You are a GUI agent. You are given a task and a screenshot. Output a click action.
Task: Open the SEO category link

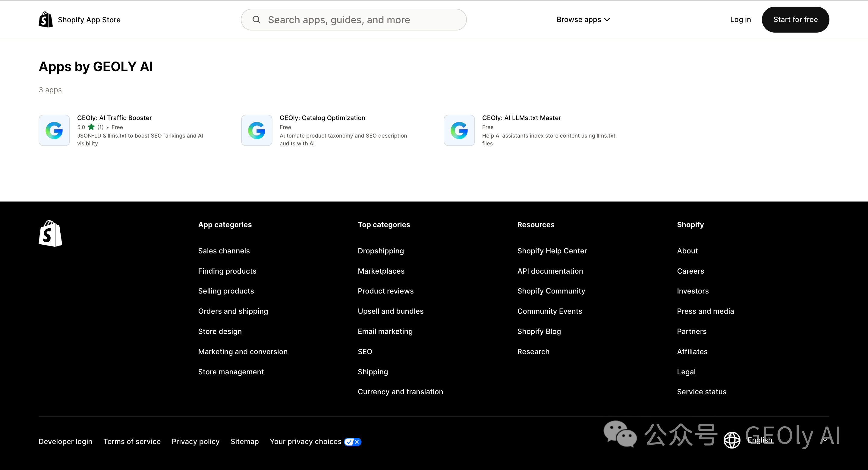pos(365,352)
